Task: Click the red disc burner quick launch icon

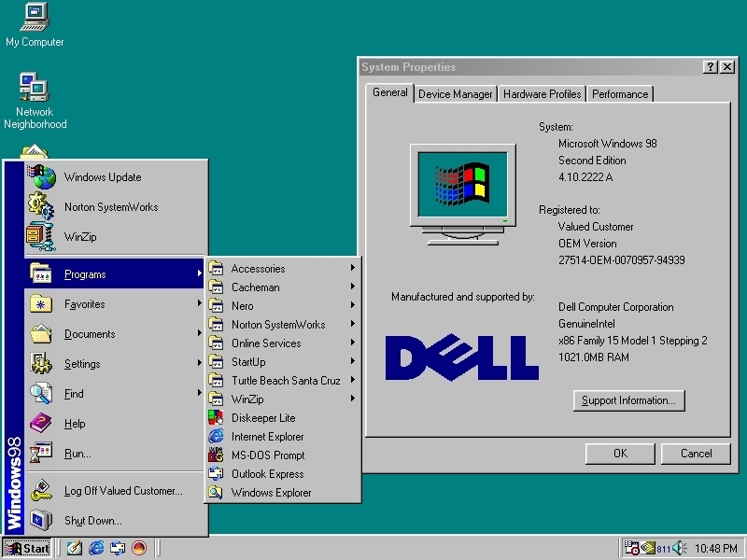Action: pyautogui.click(x=139, y=549)
